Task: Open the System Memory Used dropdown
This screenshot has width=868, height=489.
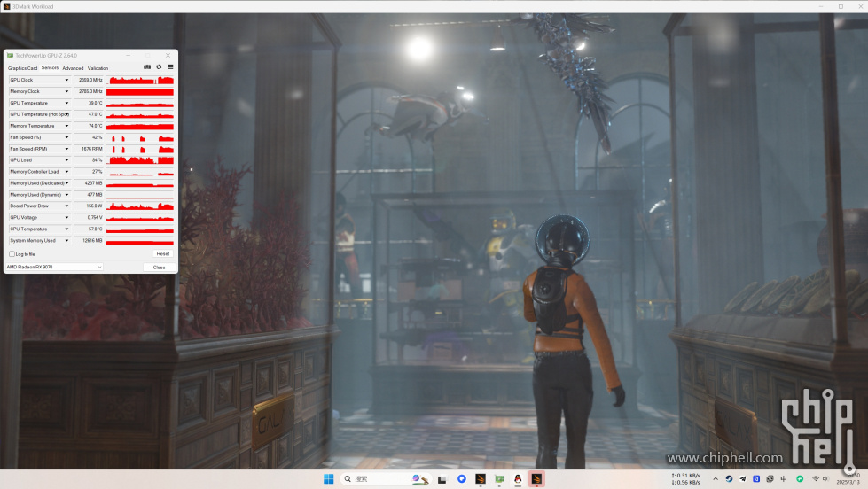Action: coord(67,241)
